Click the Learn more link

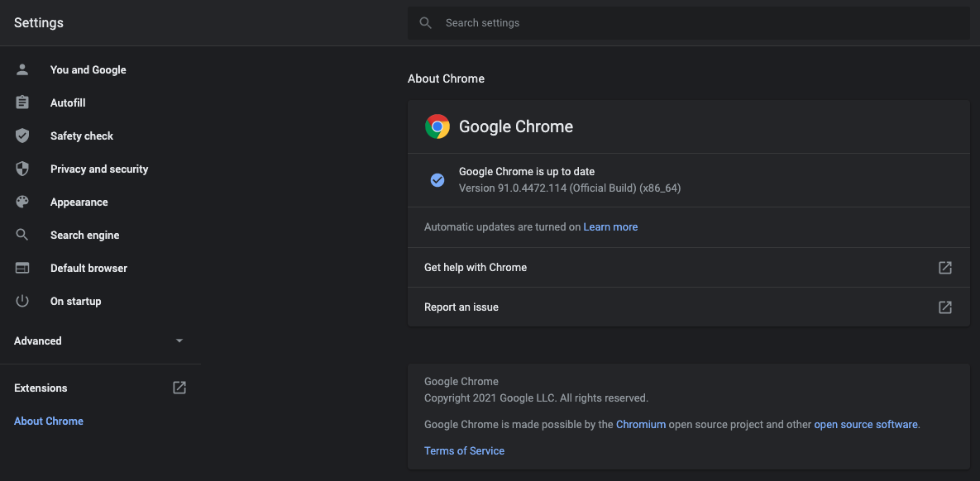point(610,226)
